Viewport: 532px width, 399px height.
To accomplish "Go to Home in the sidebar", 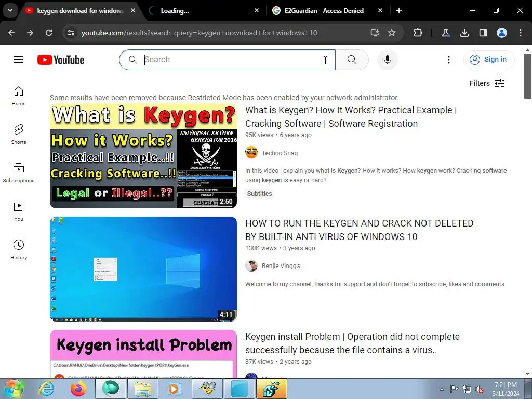I will 19,96.
